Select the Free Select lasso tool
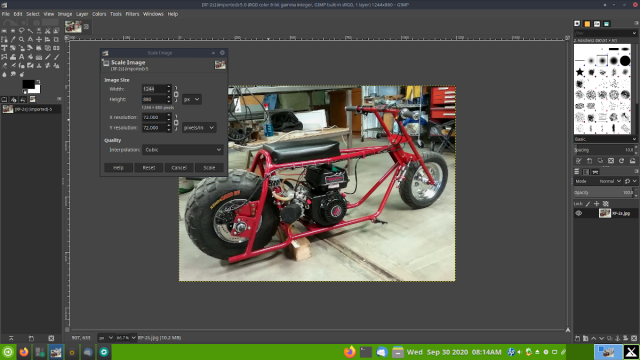The height and width of the screenshot is (360, 640). [x=22, y=31]
